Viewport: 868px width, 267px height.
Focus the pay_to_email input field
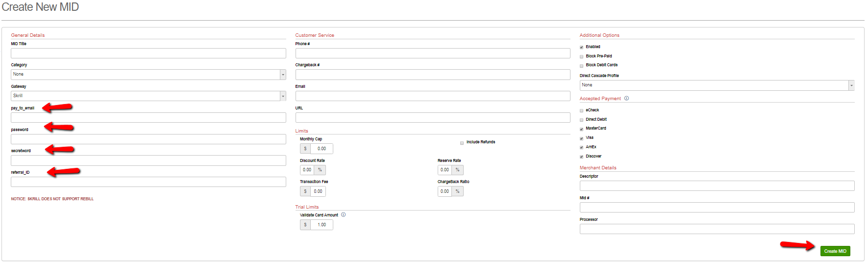[148, 118]
